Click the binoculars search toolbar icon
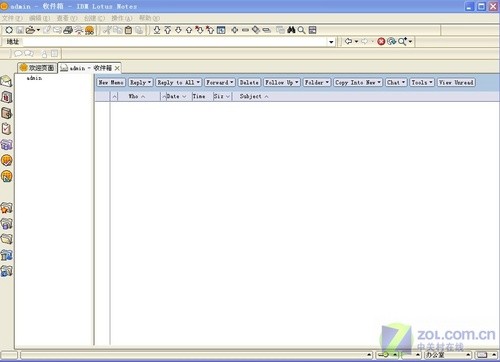The height and width of the screenshot is (362, 500). pos(291,30)
